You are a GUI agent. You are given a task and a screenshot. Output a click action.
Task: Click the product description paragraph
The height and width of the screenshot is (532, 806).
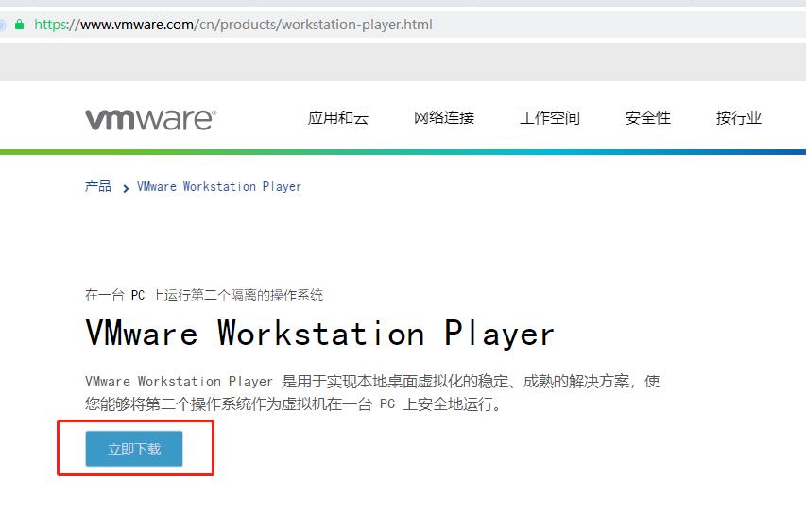(372, 392)
